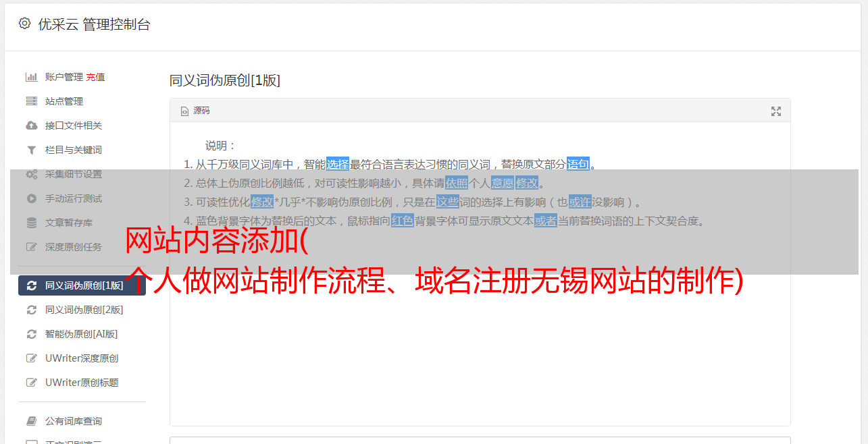Click the edit icon for UWriter深度原创
The height and width of the screenshot is (444, 868).
32,358
